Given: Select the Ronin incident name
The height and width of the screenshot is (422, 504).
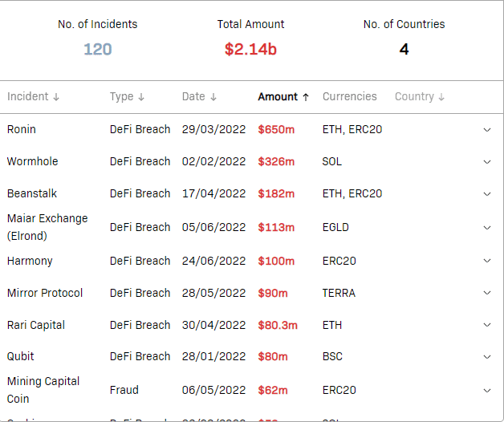Looking at the screenshot, I should pos(22,129).
